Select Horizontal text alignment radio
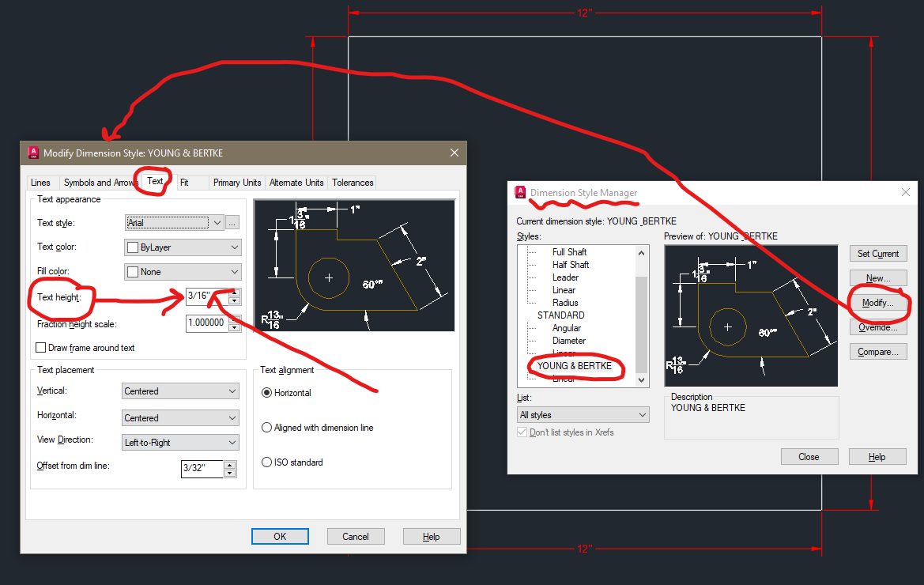The width and height of the screenshot is (924, 585). [x=267, y=393]
